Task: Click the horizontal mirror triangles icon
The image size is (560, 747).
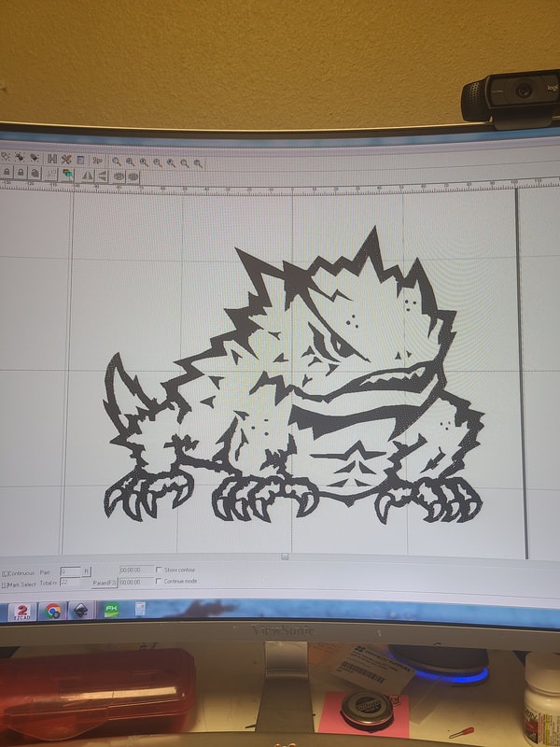Action: pos(88,176)
